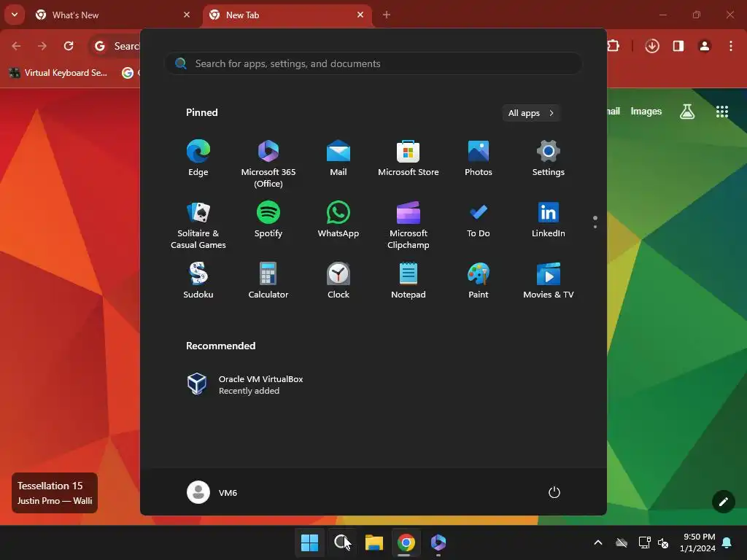The image size is (747, 560).
Task: Click the Windows Start button on taskbar
Action: (x=309, y=542)
